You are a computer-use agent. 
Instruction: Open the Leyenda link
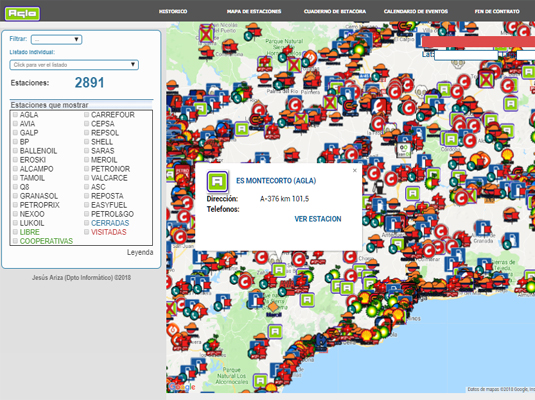[x=140, y=253]
